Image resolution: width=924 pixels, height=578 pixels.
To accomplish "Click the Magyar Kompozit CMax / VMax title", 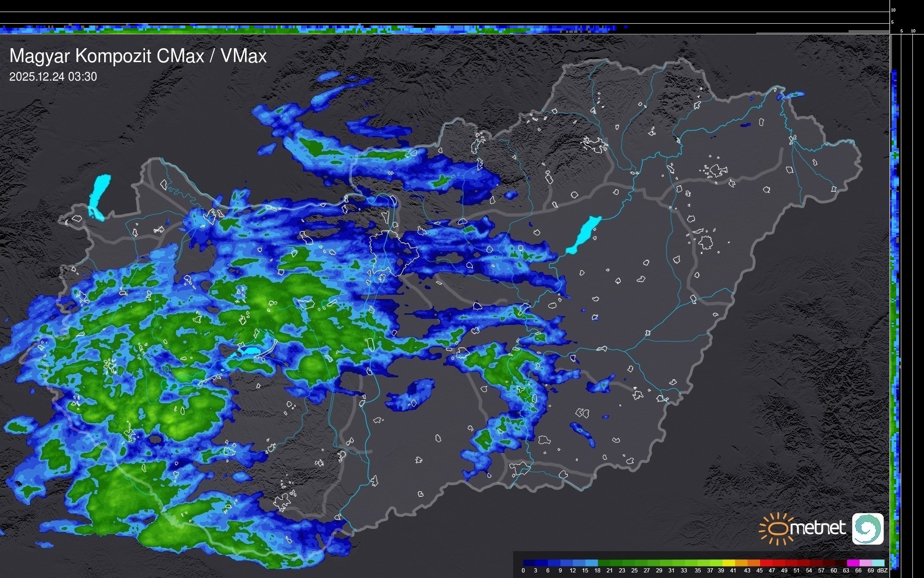I will [x=138, y=56].
